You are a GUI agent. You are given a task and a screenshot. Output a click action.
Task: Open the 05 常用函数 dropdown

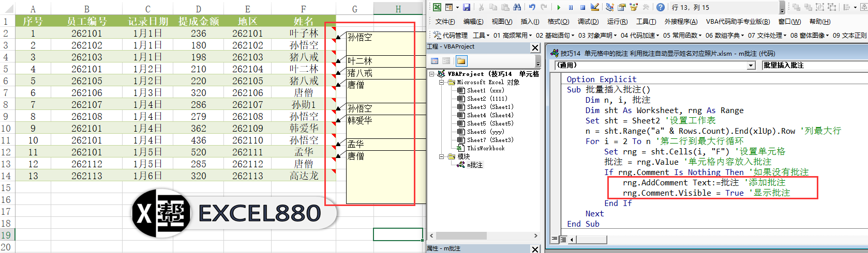tap(682, 35)
